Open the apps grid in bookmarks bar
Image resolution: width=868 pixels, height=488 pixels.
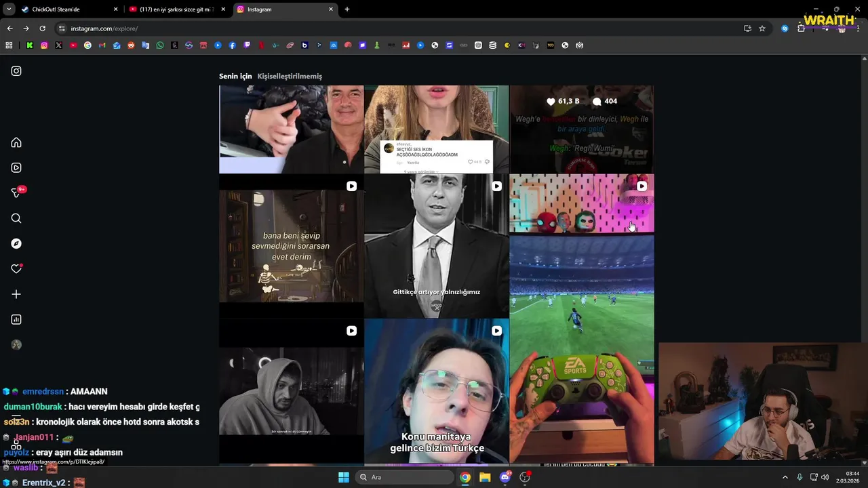[x=9, y=45]
